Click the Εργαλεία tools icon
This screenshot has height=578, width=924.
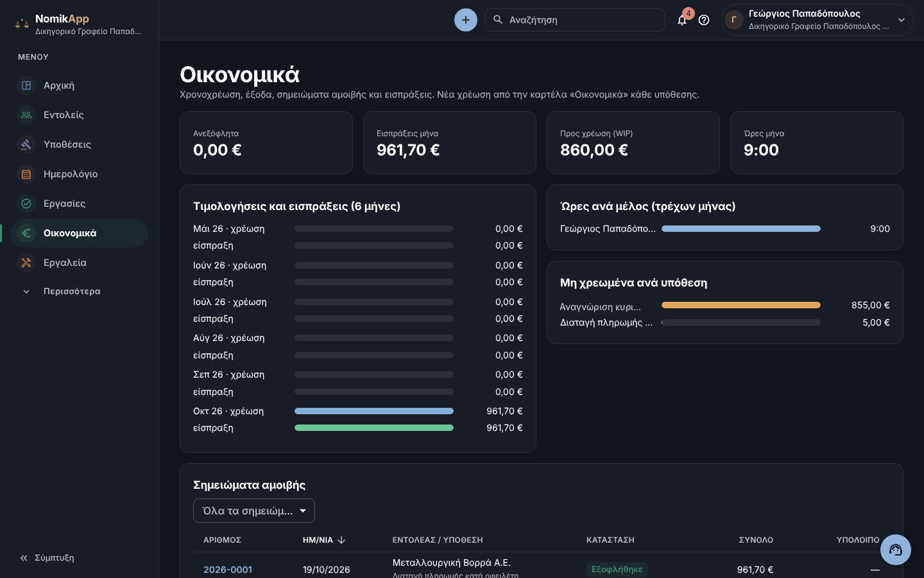(26, 263)
